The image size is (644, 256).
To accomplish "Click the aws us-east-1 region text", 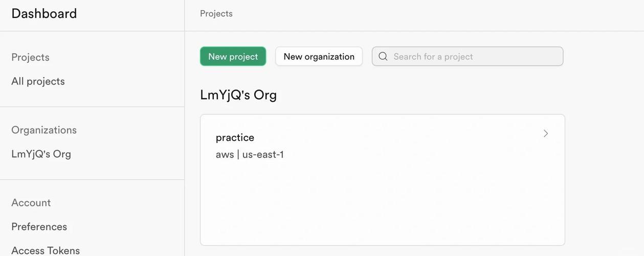I will pyautogui.click(x=250, y=155).
